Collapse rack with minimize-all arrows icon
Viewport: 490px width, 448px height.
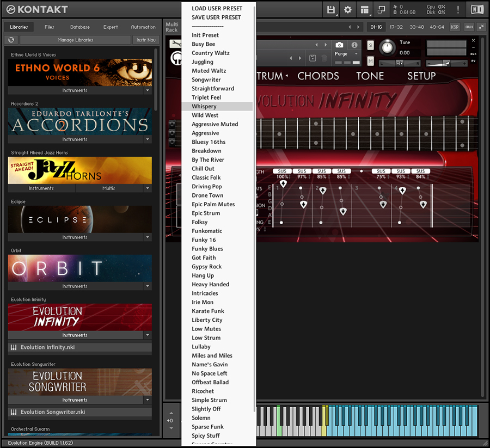pyautogui.click(x=481, y=27)
